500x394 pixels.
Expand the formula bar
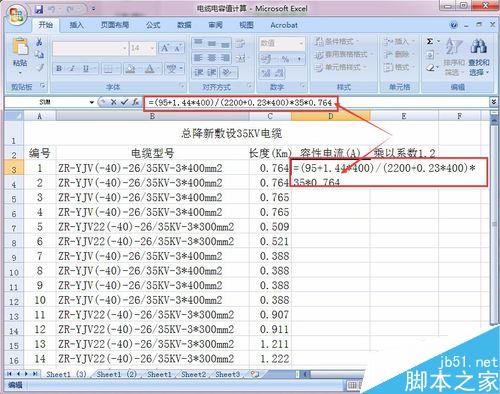(494, 102)
